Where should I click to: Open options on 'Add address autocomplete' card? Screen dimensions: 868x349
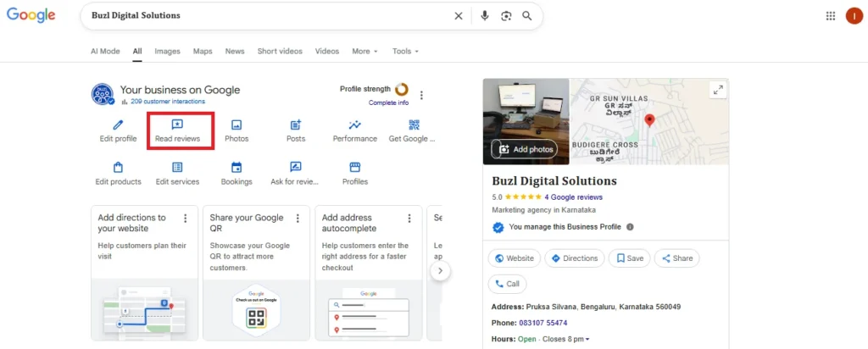click(409, 218)
